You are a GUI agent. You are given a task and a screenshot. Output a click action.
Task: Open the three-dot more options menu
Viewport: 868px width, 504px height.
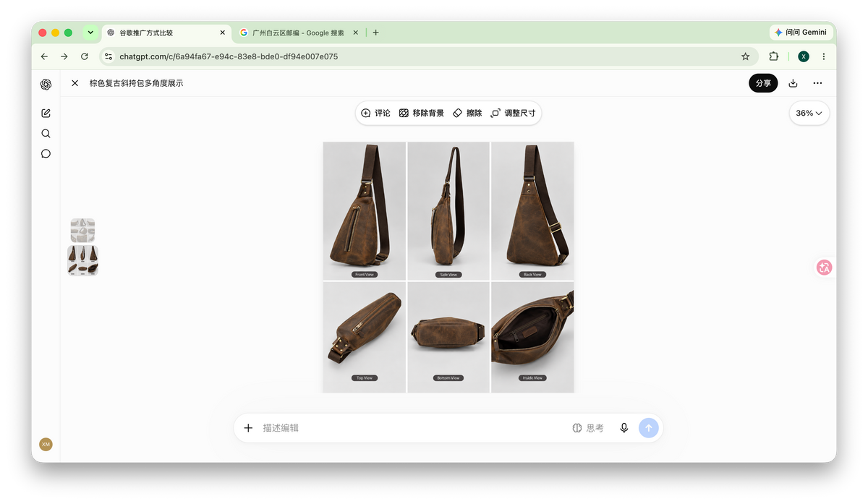coord(817,83)
